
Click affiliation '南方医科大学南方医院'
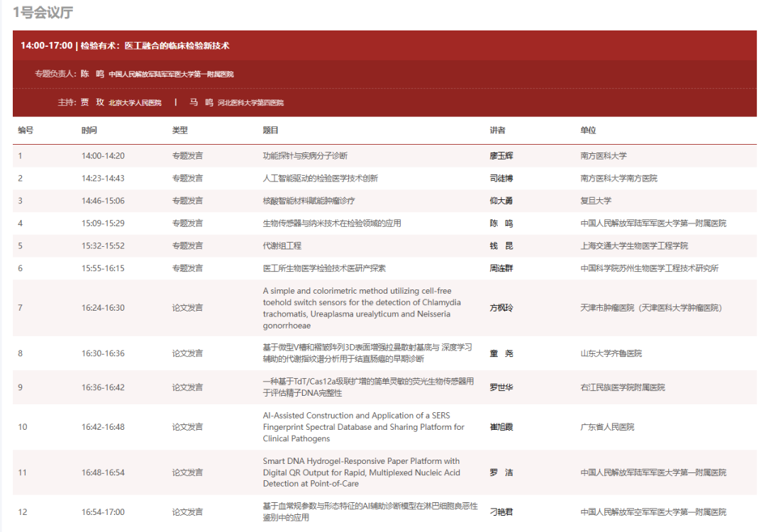(619, 178)
